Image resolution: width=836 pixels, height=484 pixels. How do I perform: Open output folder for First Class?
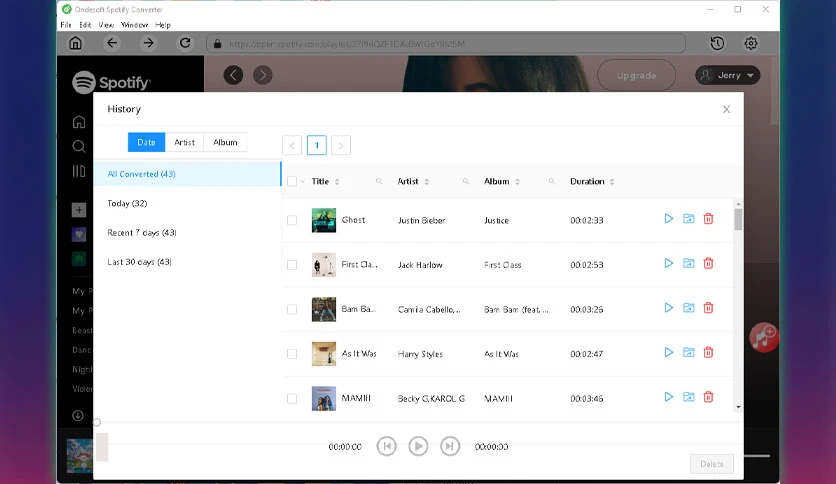point(688,263)
